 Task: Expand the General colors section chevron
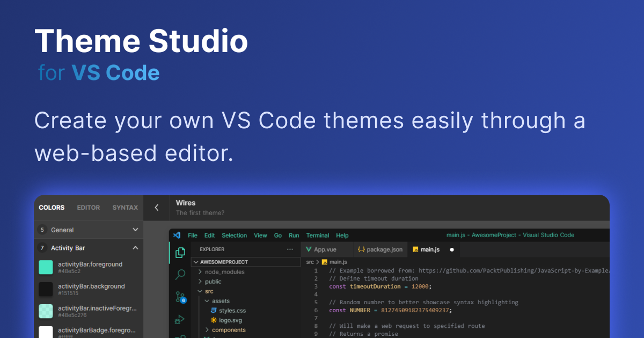[x=135, y=230]
